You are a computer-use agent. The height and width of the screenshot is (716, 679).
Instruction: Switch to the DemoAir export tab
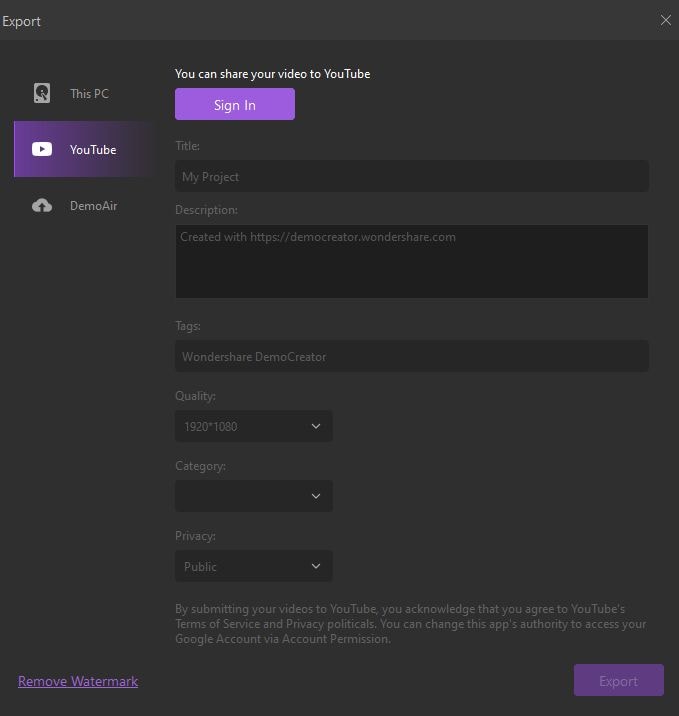tap(93, 205)
